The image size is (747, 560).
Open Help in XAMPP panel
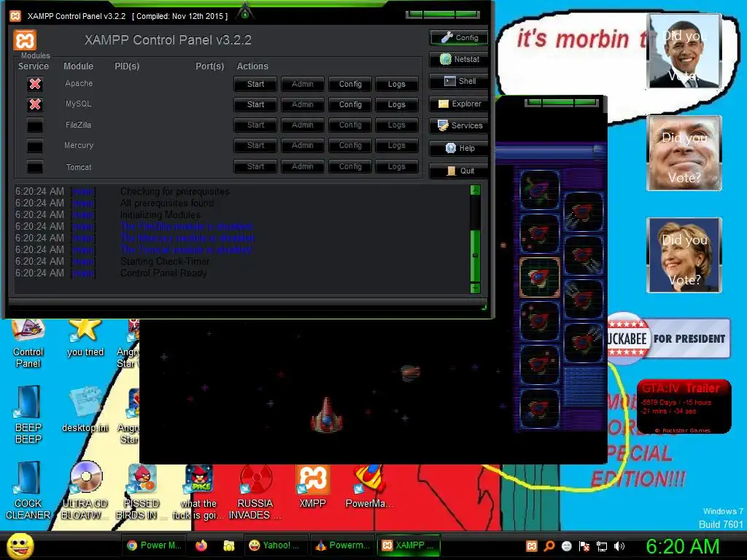coord(460,148)
